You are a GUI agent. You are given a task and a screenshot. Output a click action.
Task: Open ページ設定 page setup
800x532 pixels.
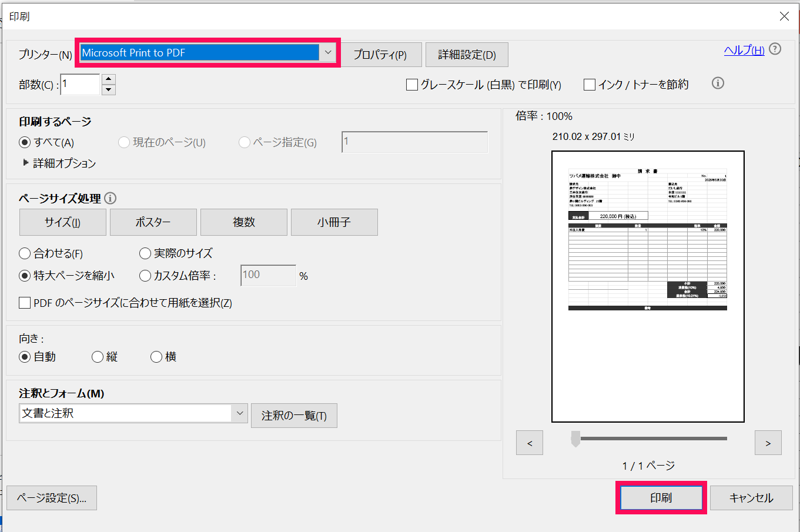52,498
